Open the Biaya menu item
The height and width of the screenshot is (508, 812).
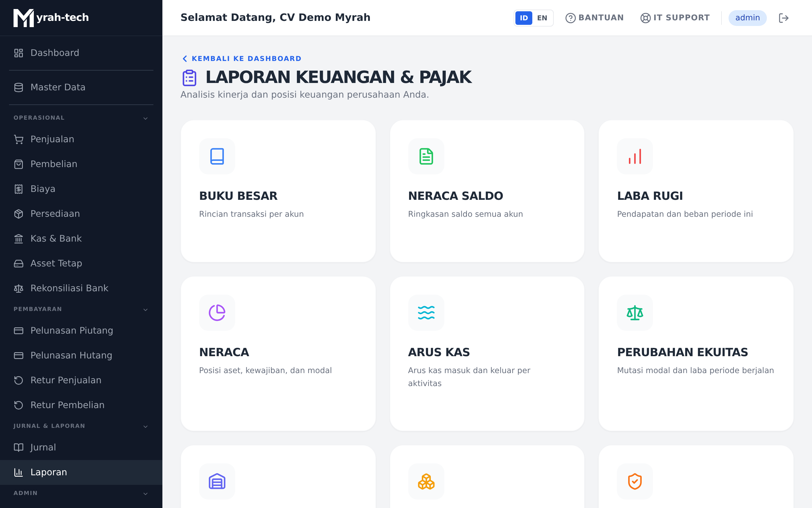point(81,189)
